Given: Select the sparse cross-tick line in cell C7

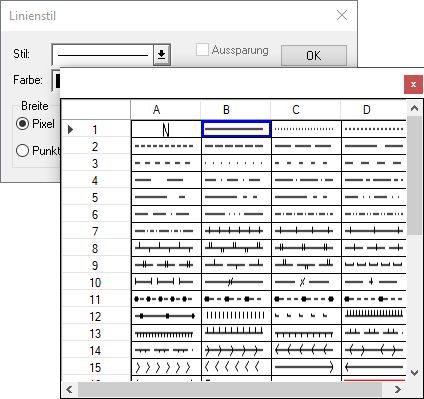Looking at the screenshot, I should click(306, 231).
